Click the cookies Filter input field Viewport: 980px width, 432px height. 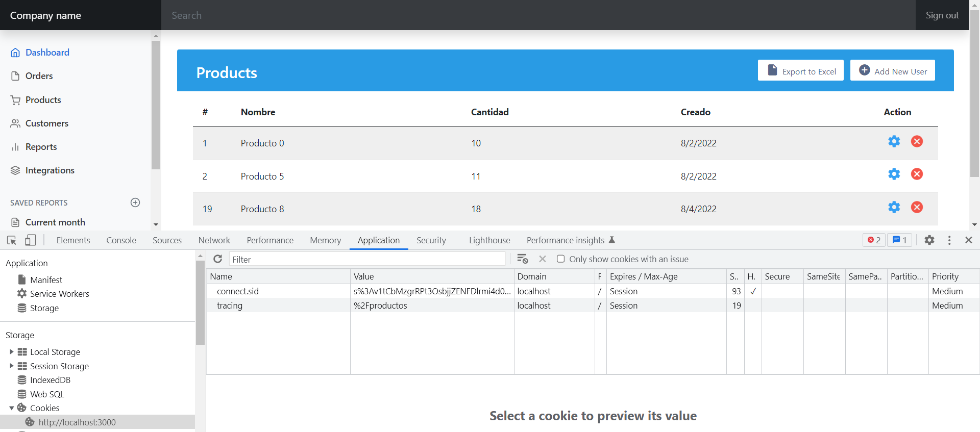[x=367, y=259]
